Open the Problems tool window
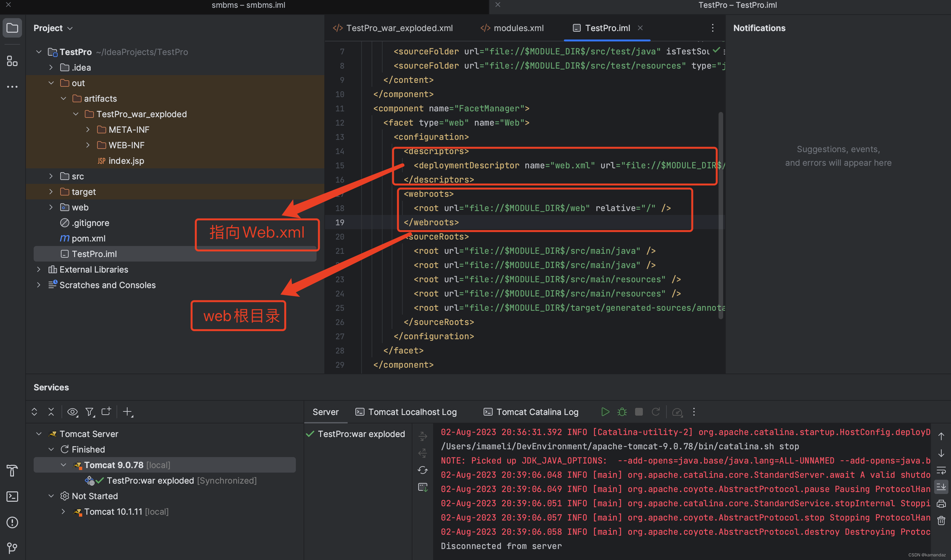The image size is (951, 560). (x=12, y=522)
